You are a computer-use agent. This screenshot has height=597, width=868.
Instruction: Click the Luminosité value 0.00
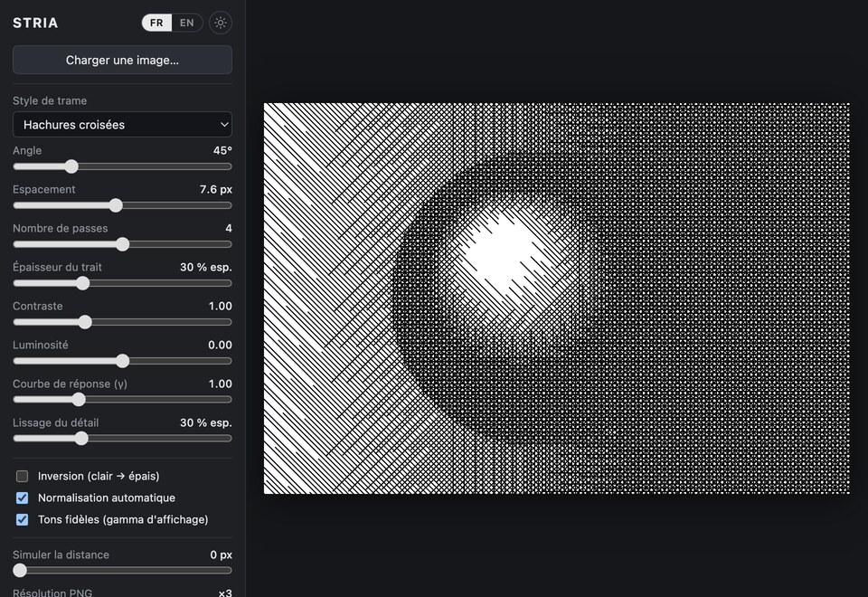[x=220, y=345]
